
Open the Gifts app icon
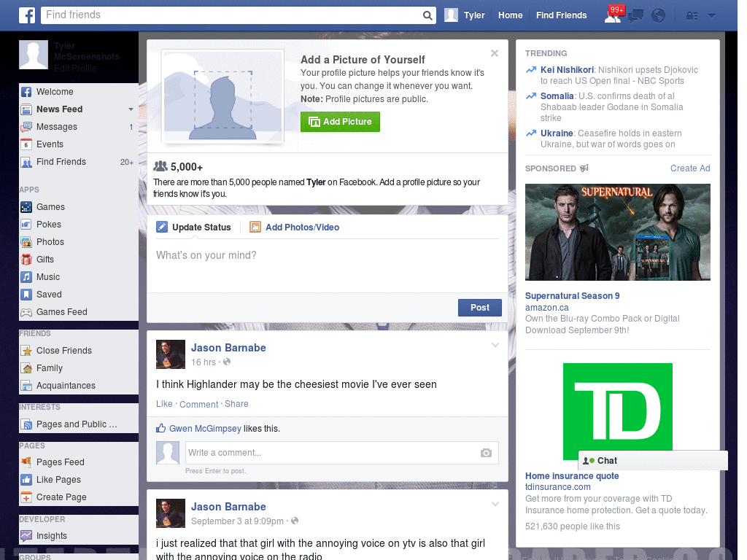click(x=26, y=260)
